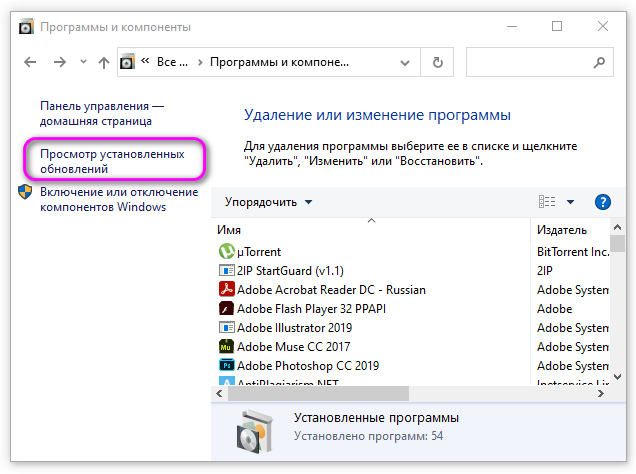Select Adobe Flash Player 32 PPAPI

tap(311, 309)
